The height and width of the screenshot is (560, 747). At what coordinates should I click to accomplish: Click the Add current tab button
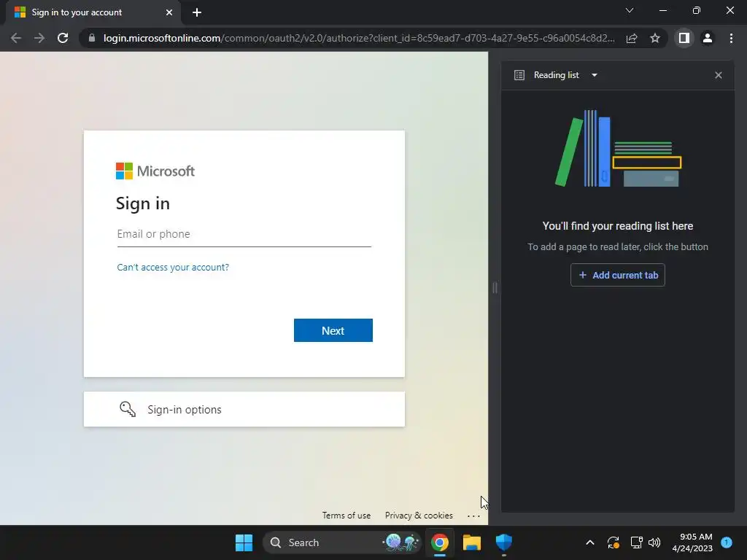617,275
